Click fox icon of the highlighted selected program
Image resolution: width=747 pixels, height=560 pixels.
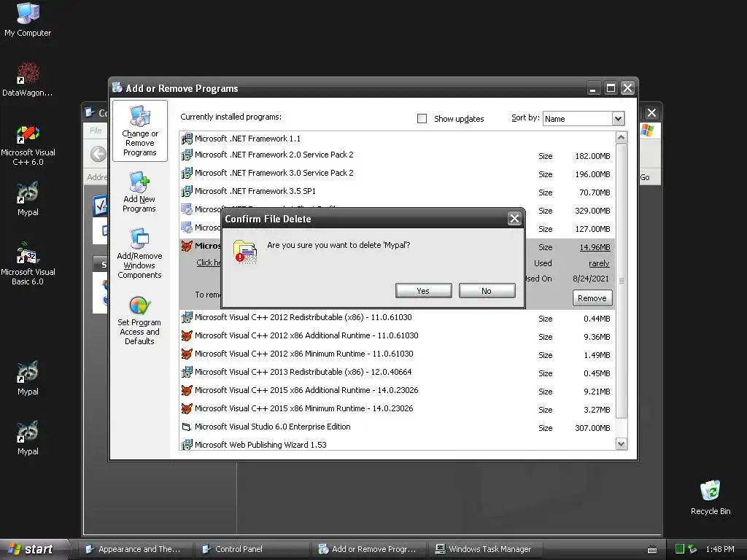pyautogui.click(x=187, y=246)
